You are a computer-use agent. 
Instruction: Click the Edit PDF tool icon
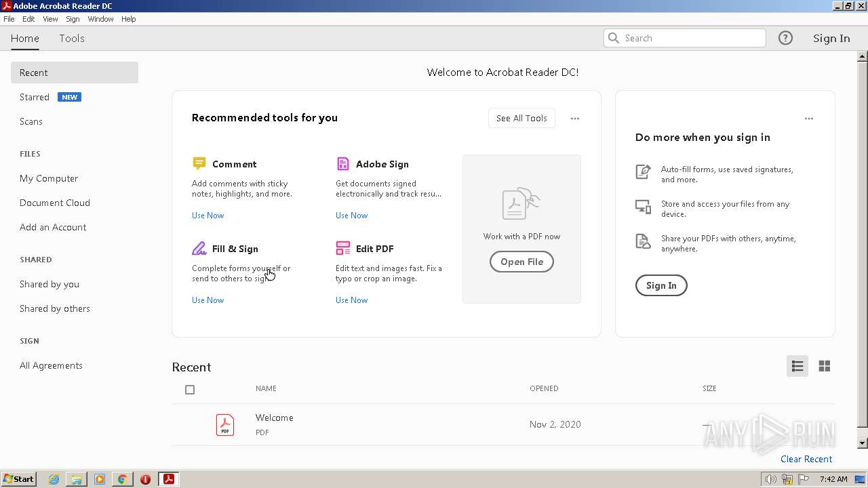(x=343, y=248)
